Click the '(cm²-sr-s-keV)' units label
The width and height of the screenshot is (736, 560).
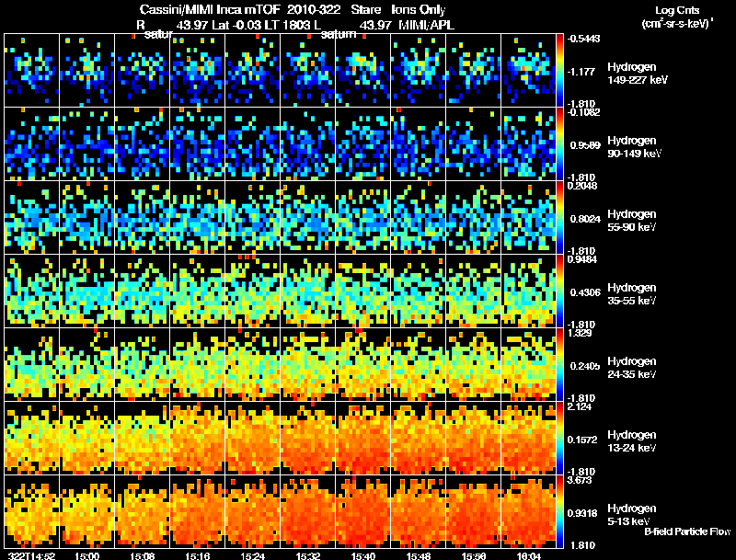(678, 23)
